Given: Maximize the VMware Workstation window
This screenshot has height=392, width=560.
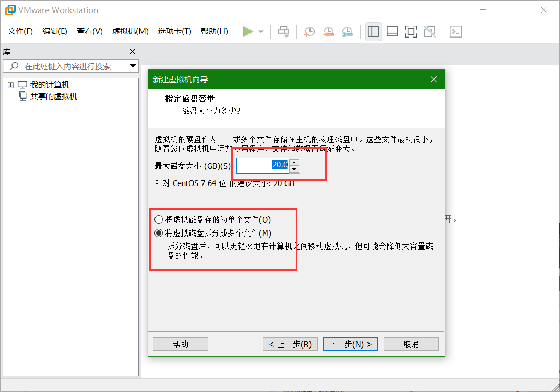Looking at the screenshot, I should point(513,10).
